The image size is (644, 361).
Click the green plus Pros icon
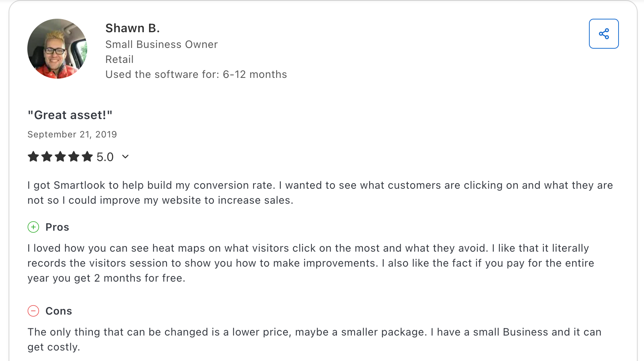point(33,227)
